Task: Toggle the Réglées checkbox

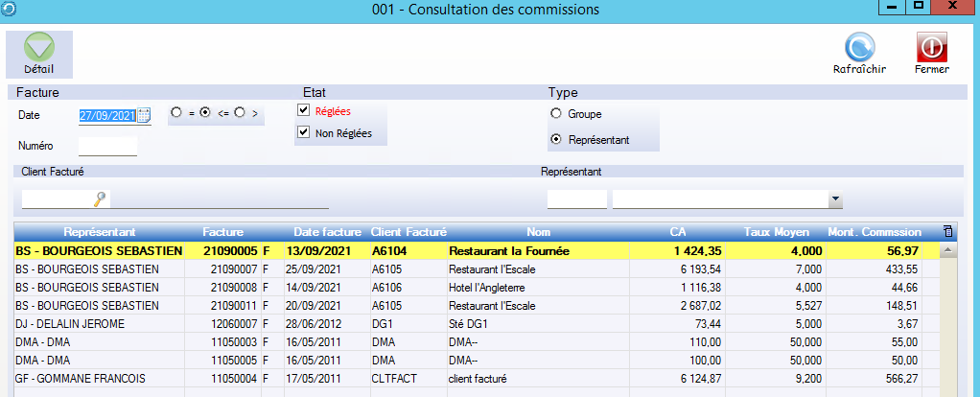Action: point(304,111)
